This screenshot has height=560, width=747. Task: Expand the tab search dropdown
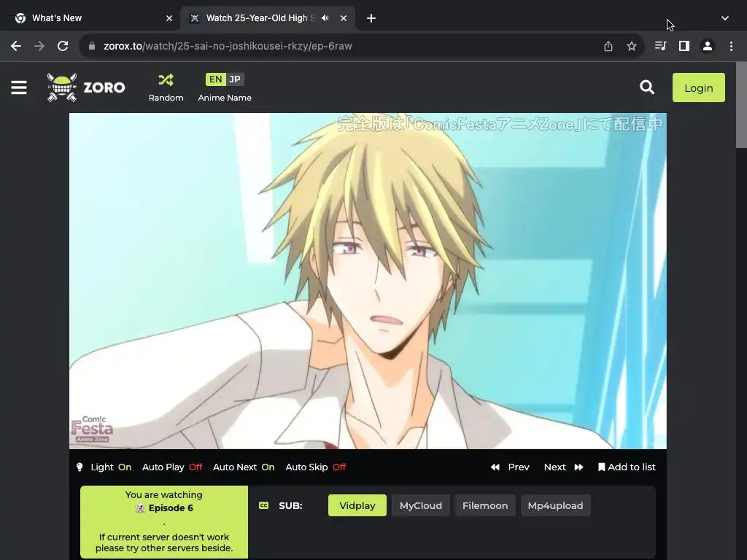[x=724, y=18]
